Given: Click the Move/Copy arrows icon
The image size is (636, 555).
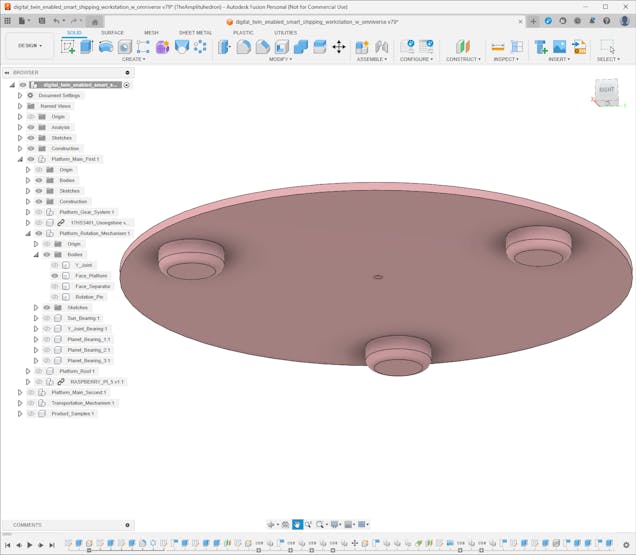Looking at the screenshot, I should point(338,47).
